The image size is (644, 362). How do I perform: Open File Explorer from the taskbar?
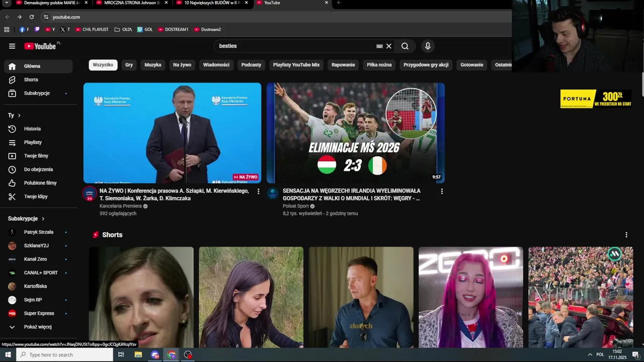(x=138, y=355)
